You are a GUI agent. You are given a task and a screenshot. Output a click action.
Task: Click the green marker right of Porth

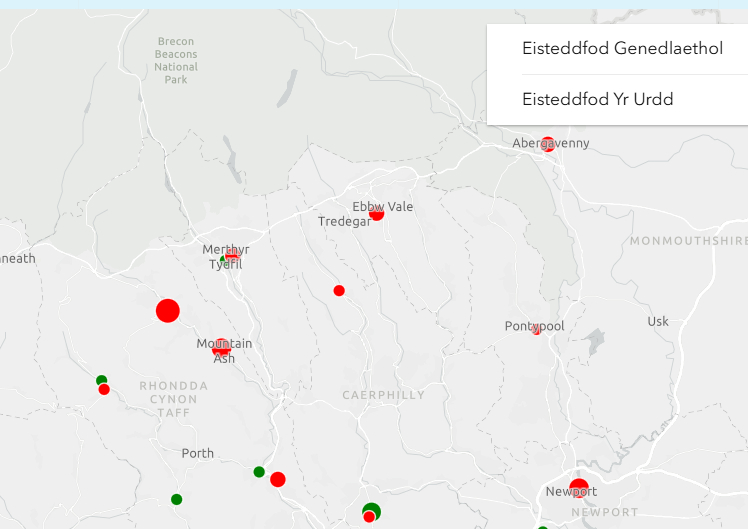point(259,472)
